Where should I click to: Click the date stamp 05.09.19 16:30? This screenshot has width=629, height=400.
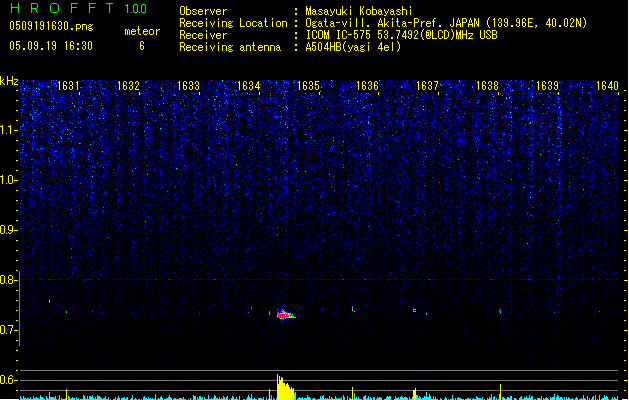51,46
